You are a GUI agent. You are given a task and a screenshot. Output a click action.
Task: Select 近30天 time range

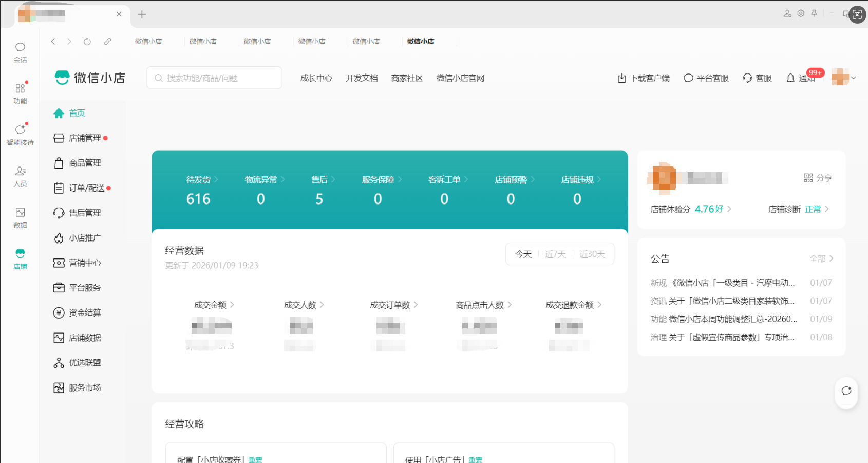click(x=592, y=254)
